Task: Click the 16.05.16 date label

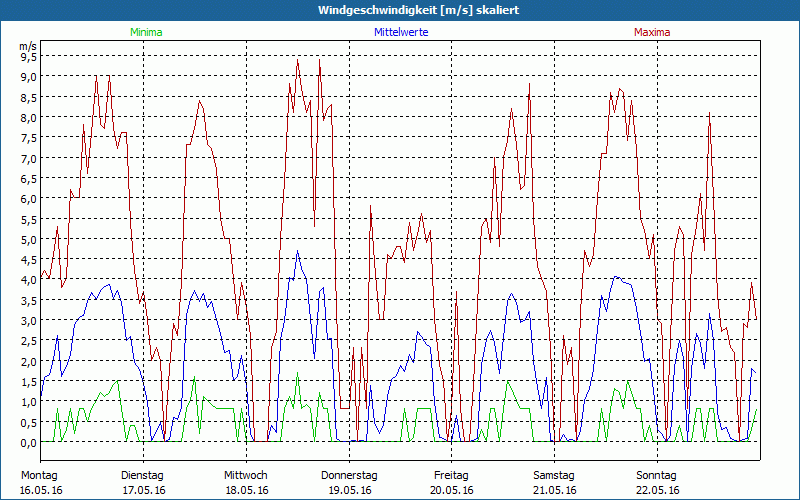Action: pyautogui.click(x=41, y=490)
